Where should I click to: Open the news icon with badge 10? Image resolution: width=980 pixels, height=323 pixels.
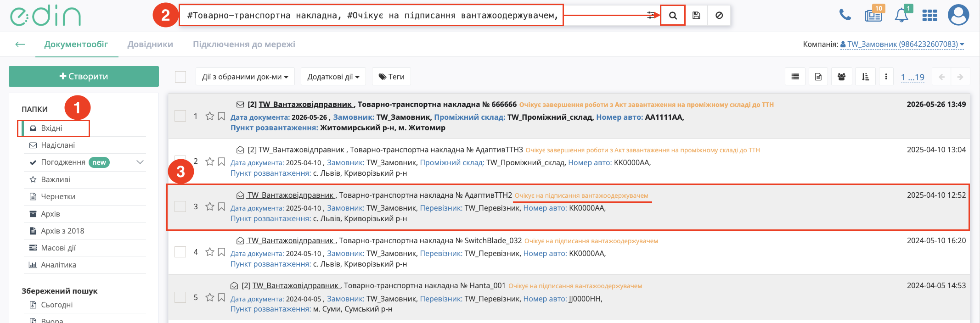click(x=873, y=15)
